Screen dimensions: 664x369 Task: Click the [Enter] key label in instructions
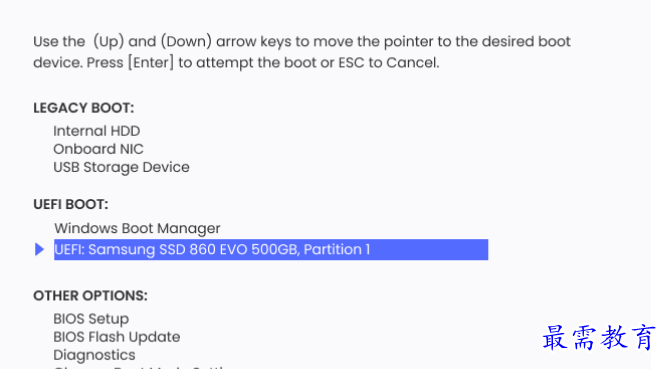tap(151, 63)
